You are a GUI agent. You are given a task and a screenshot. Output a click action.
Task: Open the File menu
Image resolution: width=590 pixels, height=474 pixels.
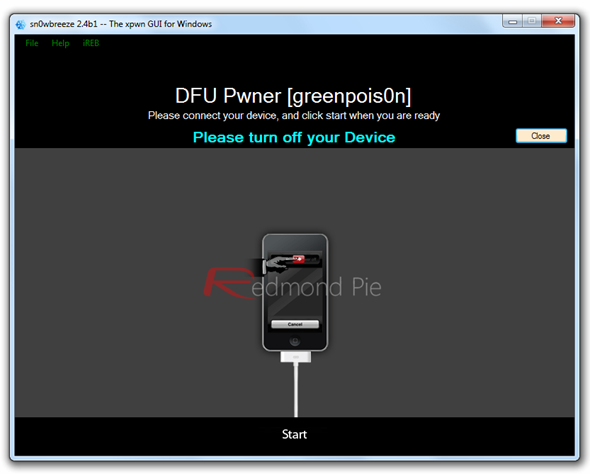coord(32,43)
